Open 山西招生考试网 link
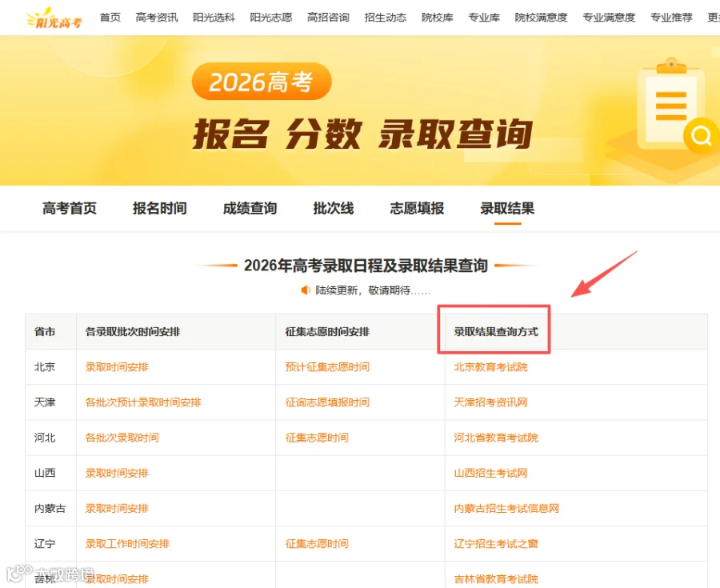720x588 pixels. (491, 473)
